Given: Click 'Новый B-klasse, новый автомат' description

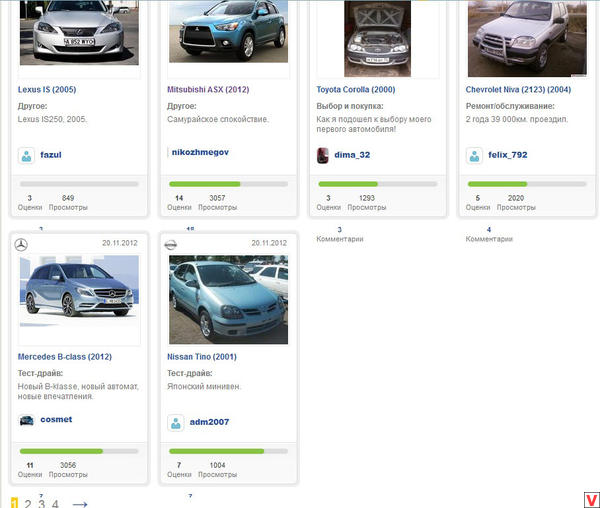Looking at the screenshot, I should pyautogui.click(x=78, y=391).
